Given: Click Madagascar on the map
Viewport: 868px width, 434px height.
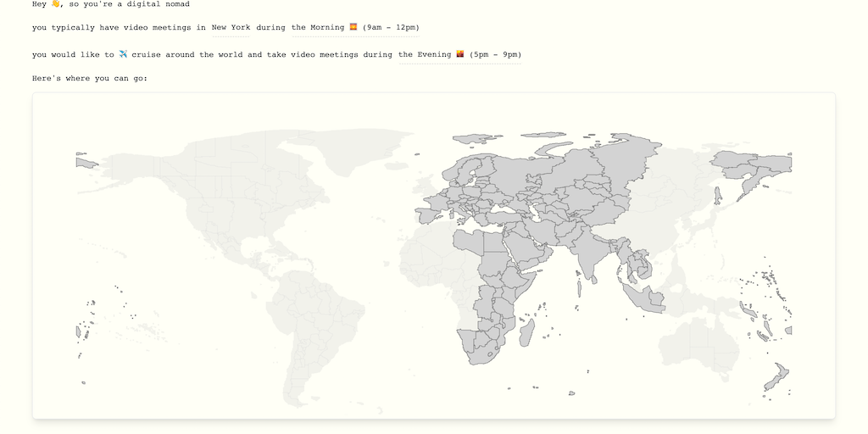Looking at the screenshot, I should (526, 332).
